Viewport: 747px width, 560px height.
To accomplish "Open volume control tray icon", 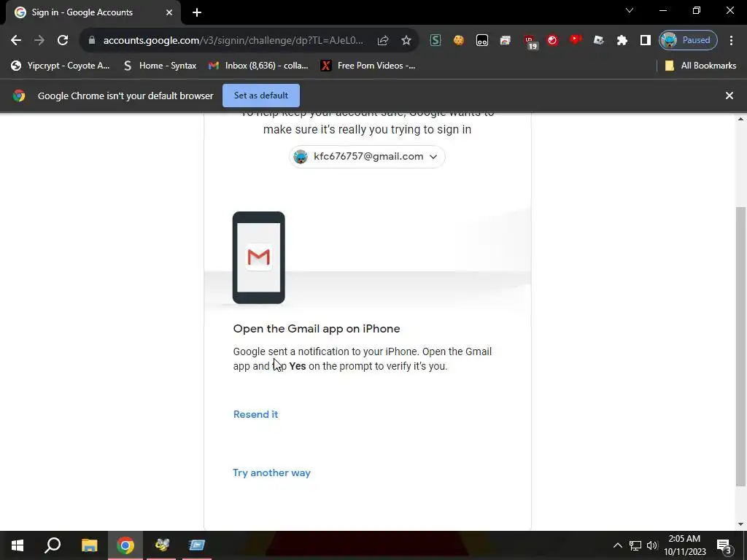I will [x=652, y=545].
